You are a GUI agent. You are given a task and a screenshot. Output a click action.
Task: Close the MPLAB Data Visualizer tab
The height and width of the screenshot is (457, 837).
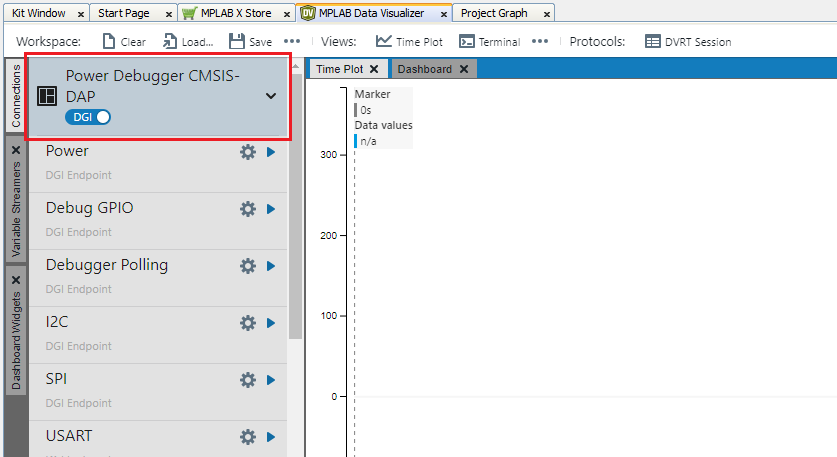[x=444, y=14]
